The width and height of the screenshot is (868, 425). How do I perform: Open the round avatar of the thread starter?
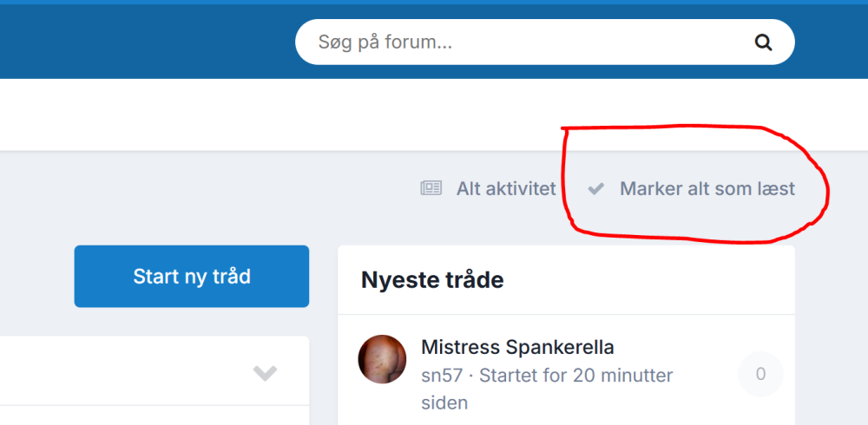pyautogui.click(x=382, y=359)
